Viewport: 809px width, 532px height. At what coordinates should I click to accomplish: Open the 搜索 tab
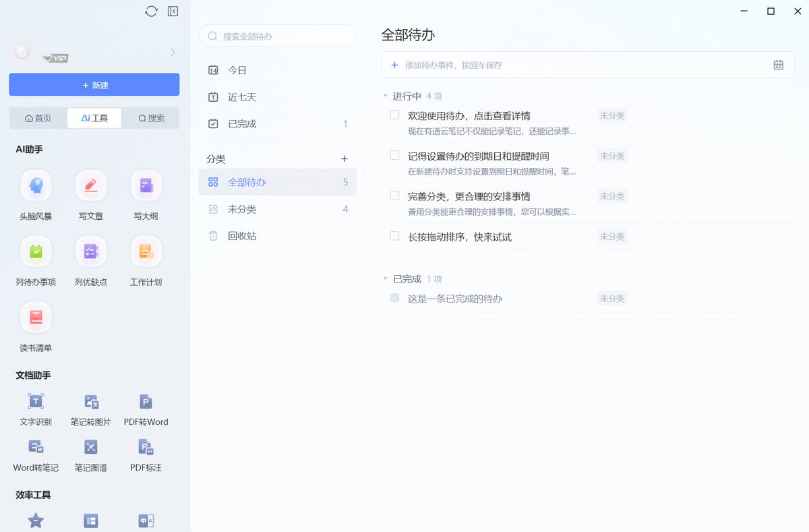coord(150,117)
